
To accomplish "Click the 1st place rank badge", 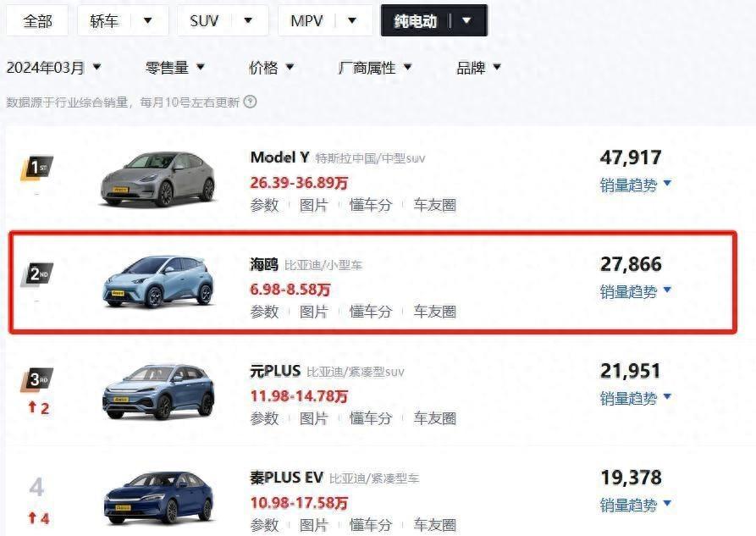I will 36,168.
